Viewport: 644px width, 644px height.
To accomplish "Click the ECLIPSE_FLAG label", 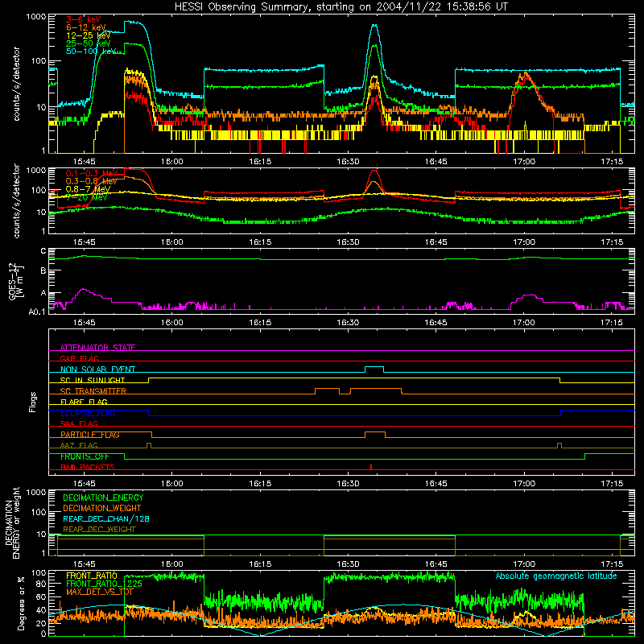I will pyautogui.click(x=88, y=413).
